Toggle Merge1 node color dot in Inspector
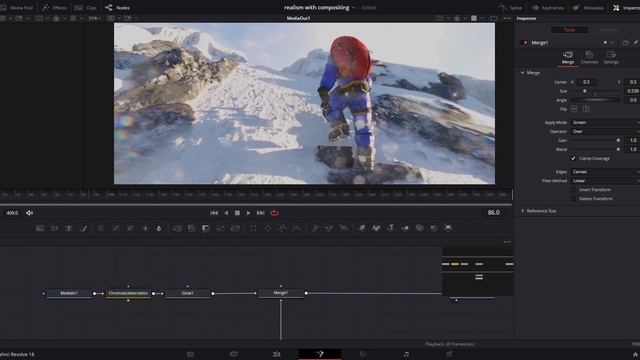The image size is (640, 360). [x=525, y=42]
